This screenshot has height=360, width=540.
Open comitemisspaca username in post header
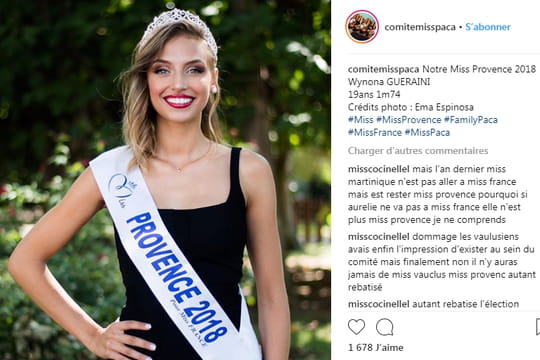[420, 27]
